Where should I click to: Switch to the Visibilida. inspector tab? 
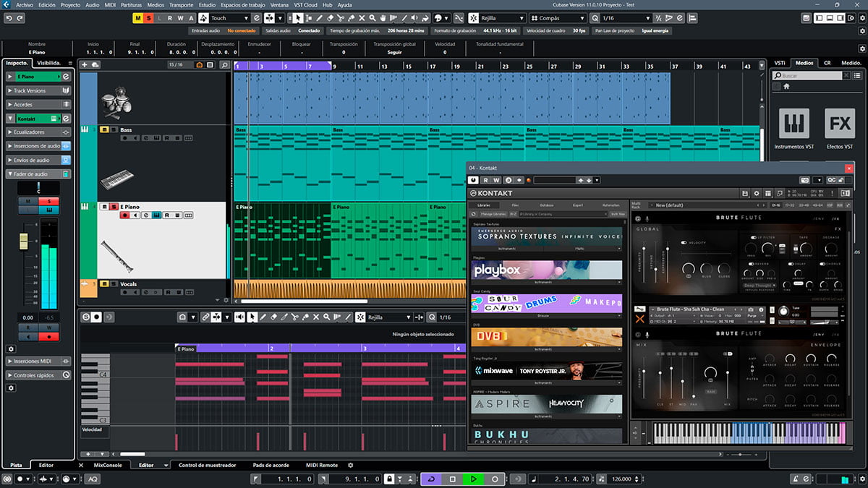48,63
